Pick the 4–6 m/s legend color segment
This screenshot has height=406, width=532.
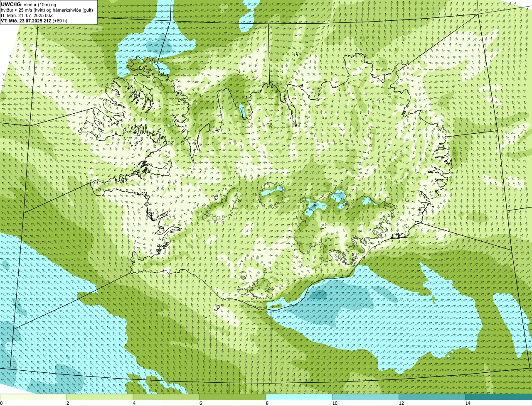166,397
